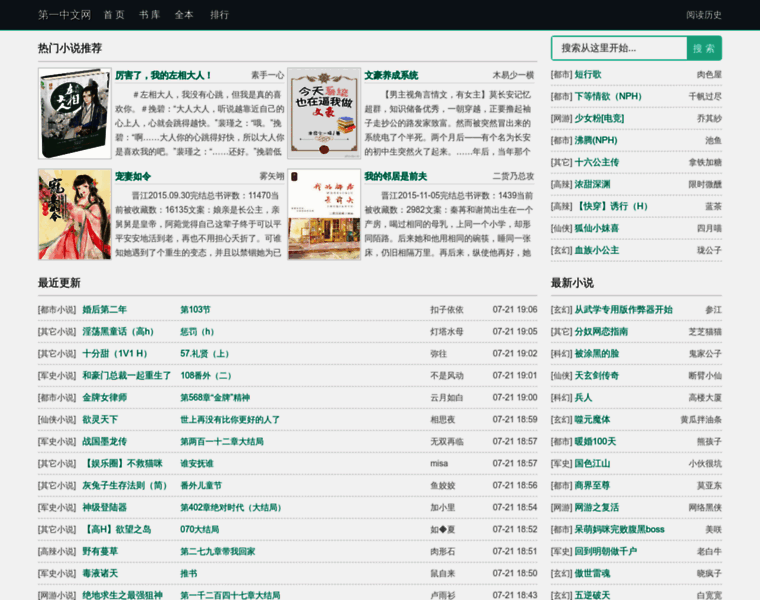This screenshot has width=760, height=600.
Task: Open 五逆破天 in 最新小说
Action: (592, 595)
